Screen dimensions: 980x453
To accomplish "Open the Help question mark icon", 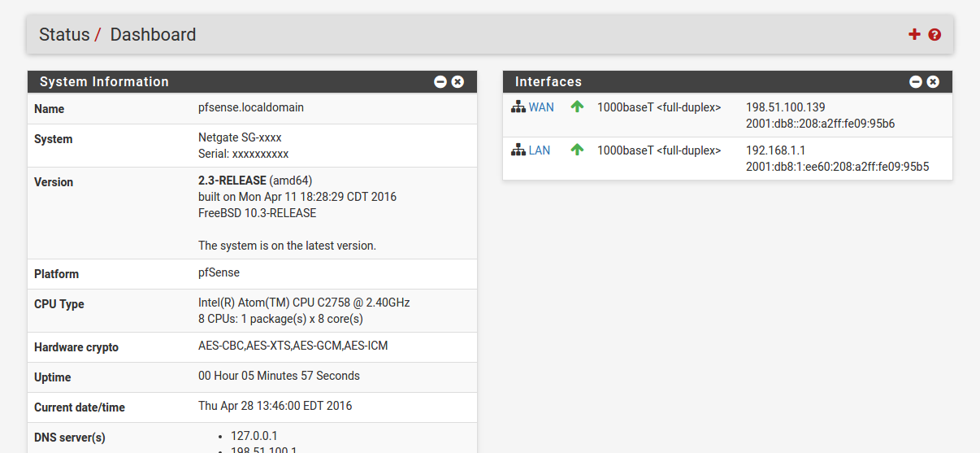I will (x=934, y=35).
